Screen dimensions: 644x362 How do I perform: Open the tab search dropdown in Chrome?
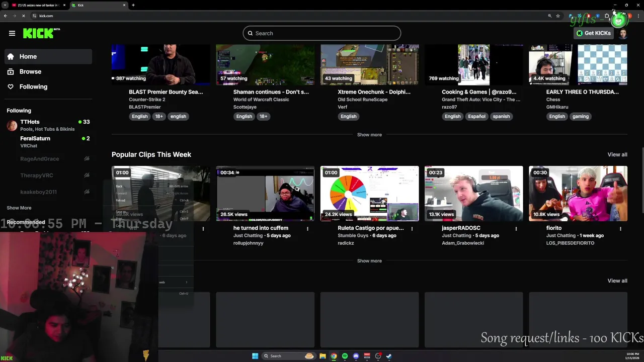(5, 5)
